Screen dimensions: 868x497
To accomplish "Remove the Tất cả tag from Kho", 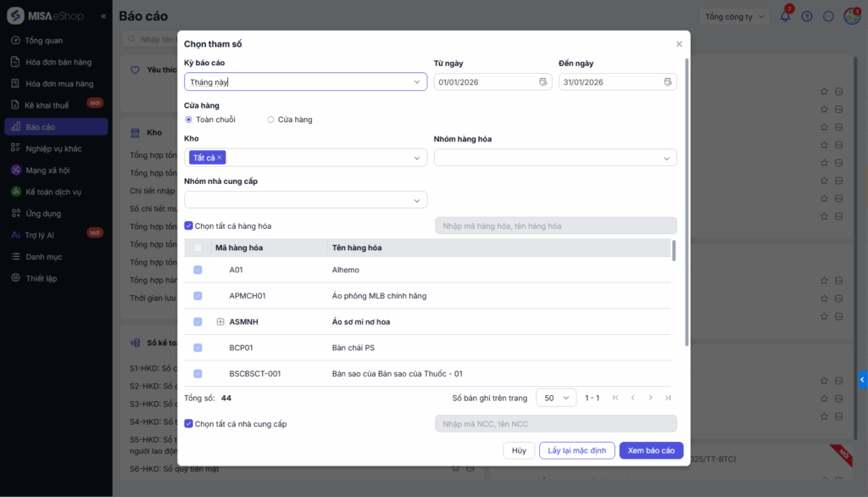I will point(220,158).
